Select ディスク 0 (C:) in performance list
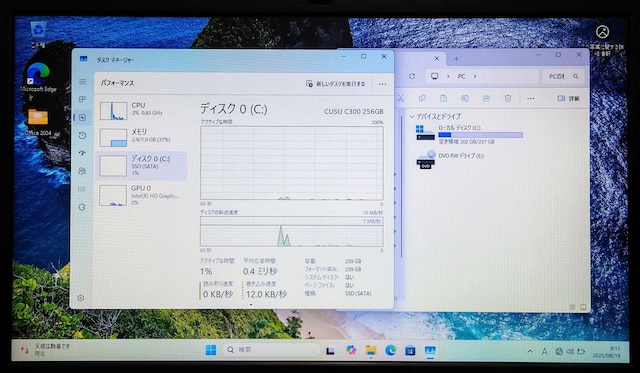The height and width of the screenshot is (373, 640). click(141, 166)
